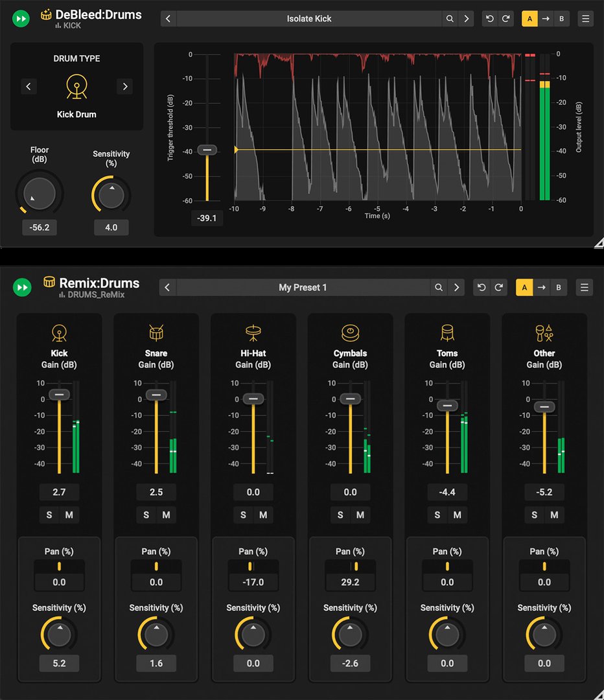The image size is (604, 700).
Task: Click the Snare drum icon
Action: (x=156, y=332)
